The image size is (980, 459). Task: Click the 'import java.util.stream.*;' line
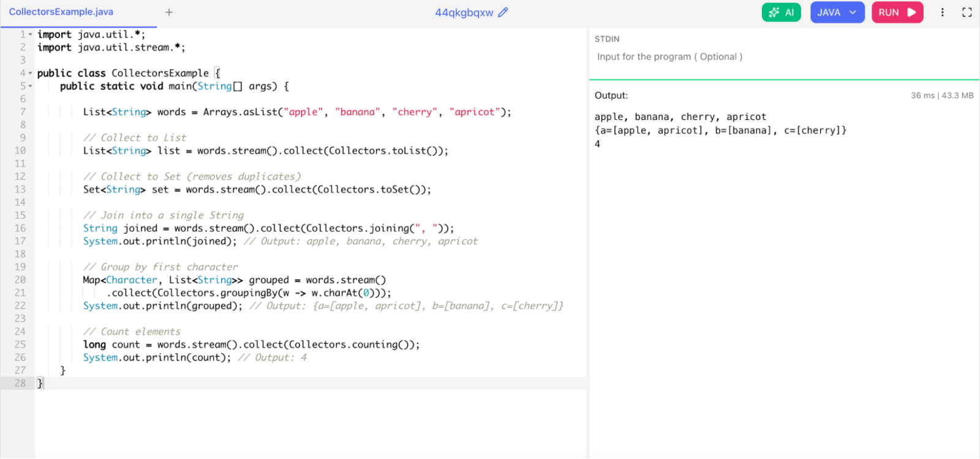point(111,48)
